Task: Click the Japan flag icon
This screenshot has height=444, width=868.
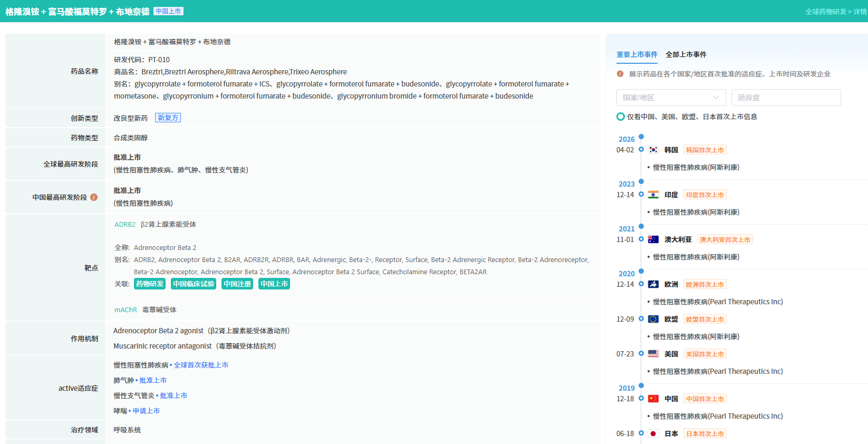Action: 653,433
